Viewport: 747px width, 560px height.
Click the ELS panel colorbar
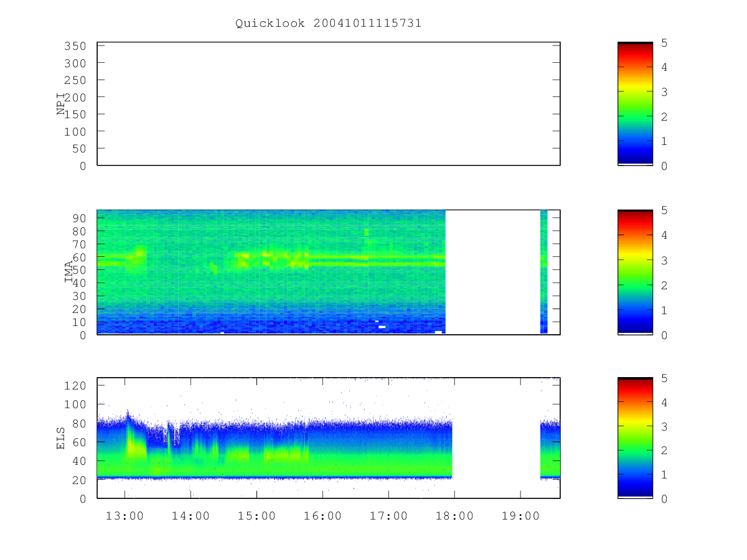pyautogui.click(x=635, y=438)
